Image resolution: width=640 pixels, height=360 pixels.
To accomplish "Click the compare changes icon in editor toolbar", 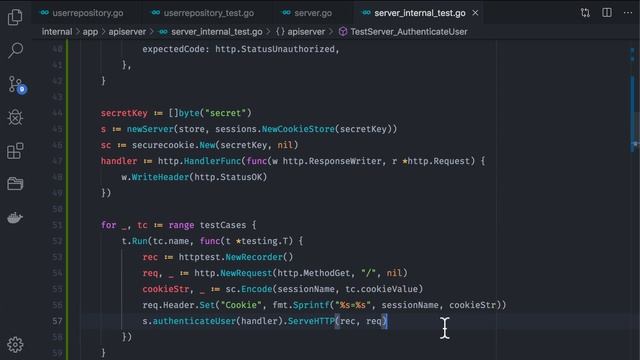I will coord(585,13).
